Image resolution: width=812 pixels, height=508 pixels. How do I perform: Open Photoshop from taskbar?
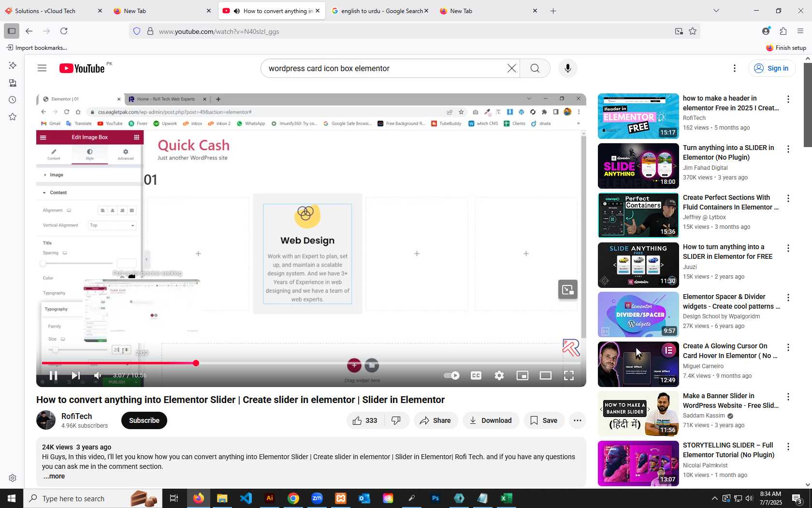click(435, 498)
